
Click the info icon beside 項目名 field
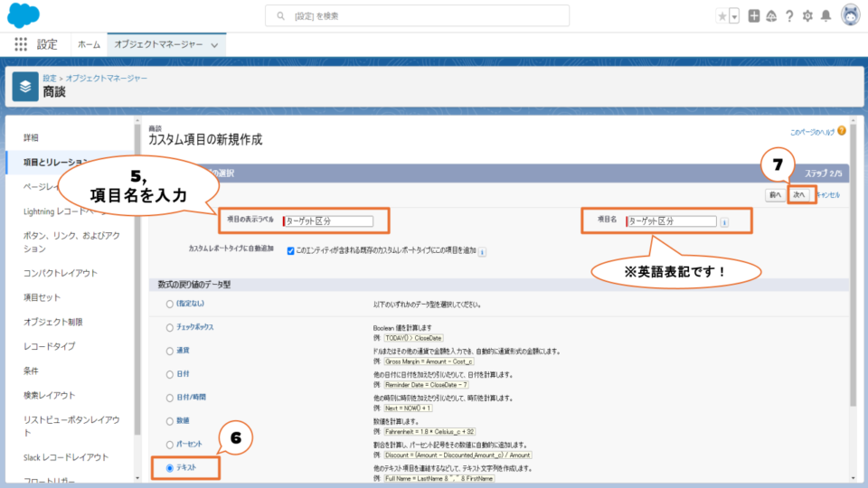point(724,222)
